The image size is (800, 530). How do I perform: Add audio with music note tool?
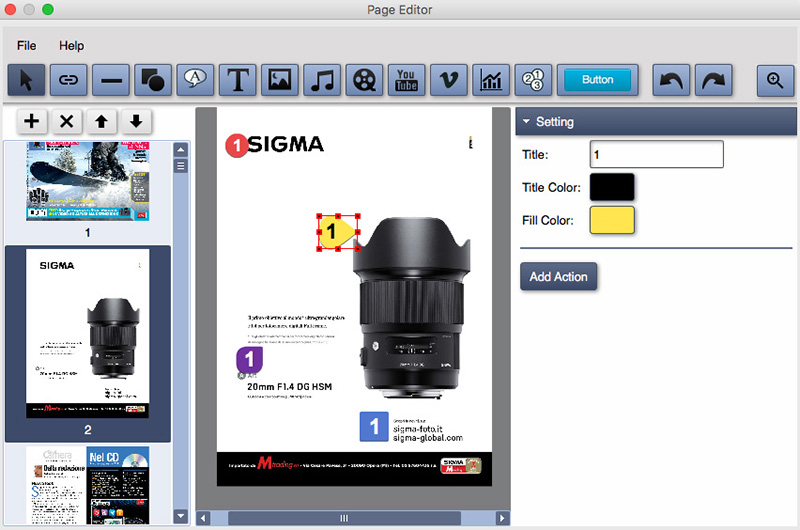coord(322,80)
